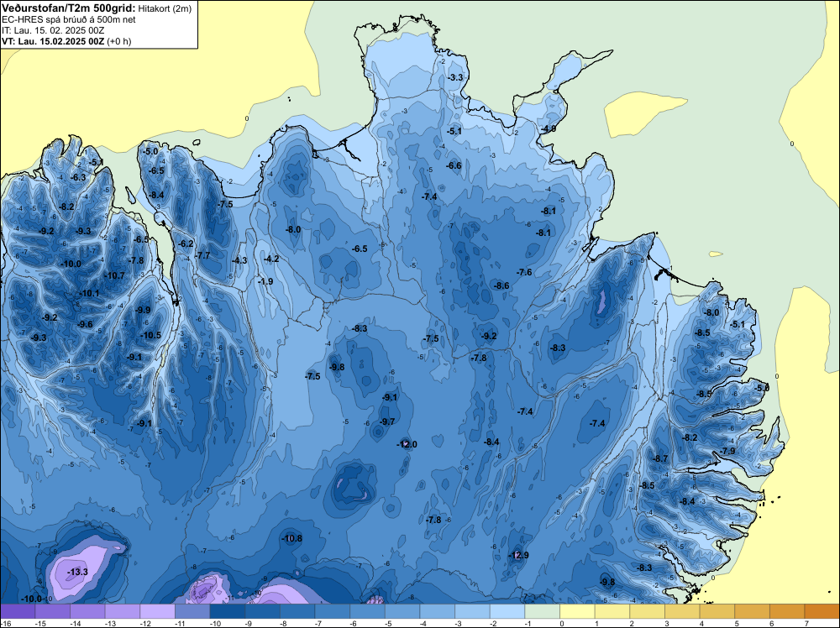Click the -12.0 temperature label
The width and height of the screenshot is (840, 628).
[407, 444]
